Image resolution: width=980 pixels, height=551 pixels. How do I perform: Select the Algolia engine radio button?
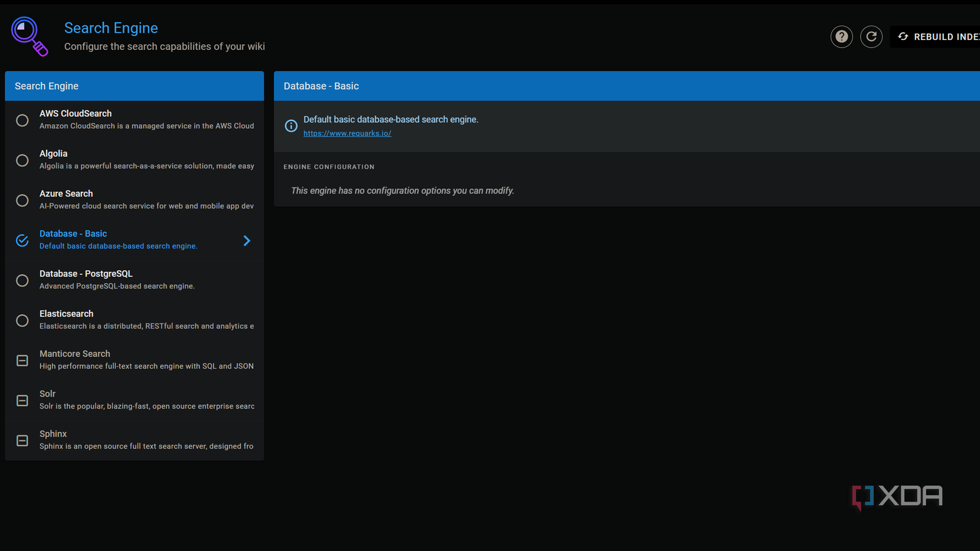tap(22, 160)
